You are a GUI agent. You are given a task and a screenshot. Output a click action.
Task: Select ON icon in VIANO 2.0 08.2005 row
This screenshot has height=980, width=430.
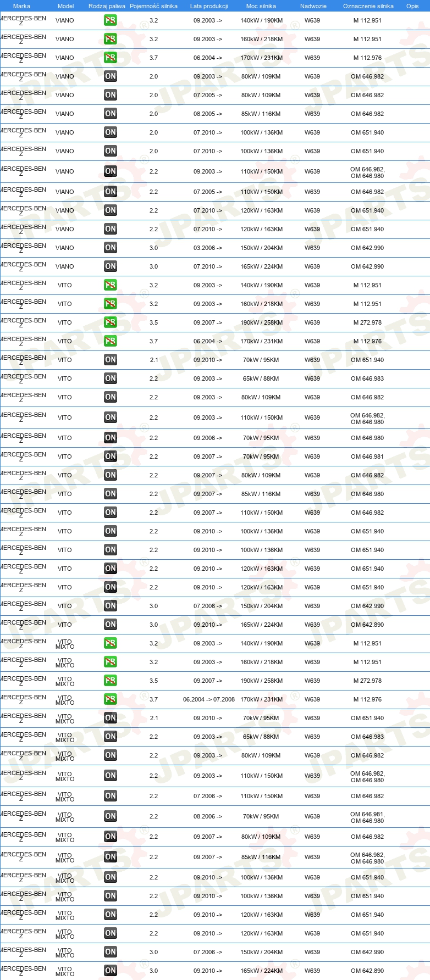point(111,114)
